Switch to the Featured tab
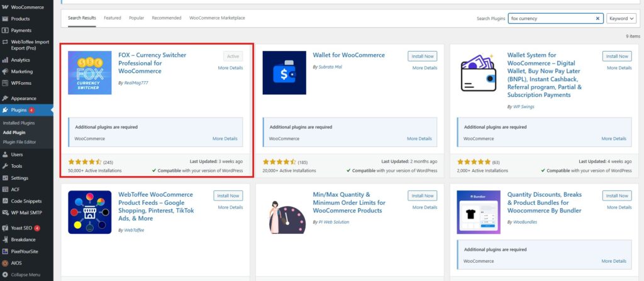Viewport: 644px width, 281px height. (113, 18)
